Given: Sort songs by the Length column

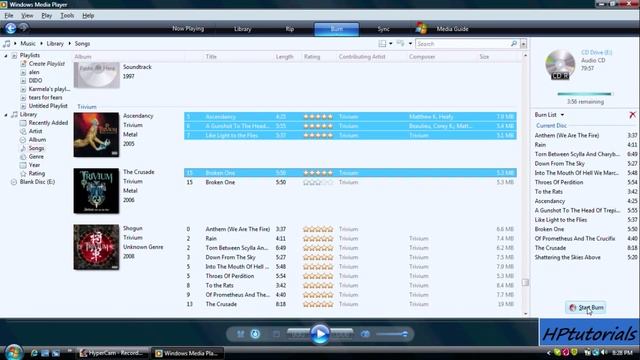Looking at the screenshot, I should (x=284, y=57).
